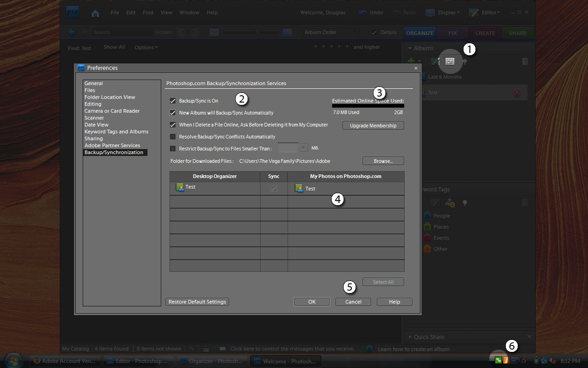Click the pse logo icon in Organizer

coord(73,12)
